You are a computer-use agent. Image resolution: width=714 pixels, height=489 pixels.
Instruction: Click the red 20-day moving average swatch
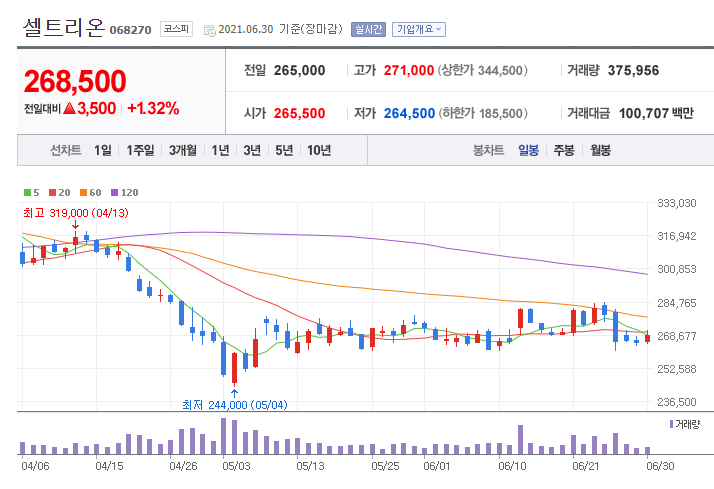tap(52, 193)
